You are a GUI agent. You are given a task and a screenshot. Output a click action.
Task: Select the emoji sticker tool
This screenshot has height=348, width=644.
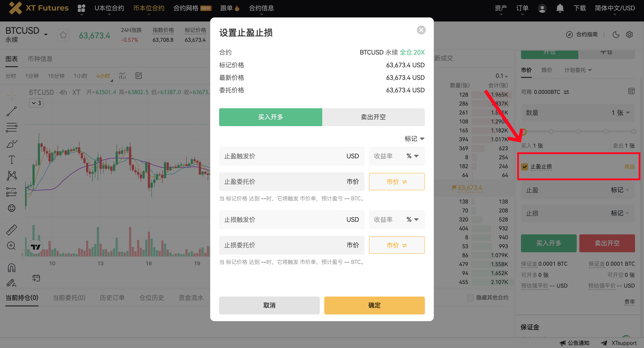pyautogui.click(x=11, y=208)
